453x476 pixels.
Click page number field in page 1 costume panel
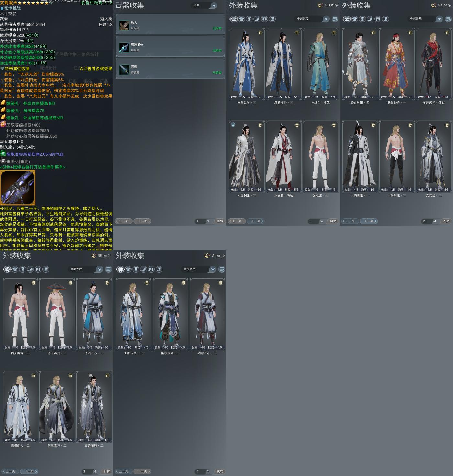314,221
